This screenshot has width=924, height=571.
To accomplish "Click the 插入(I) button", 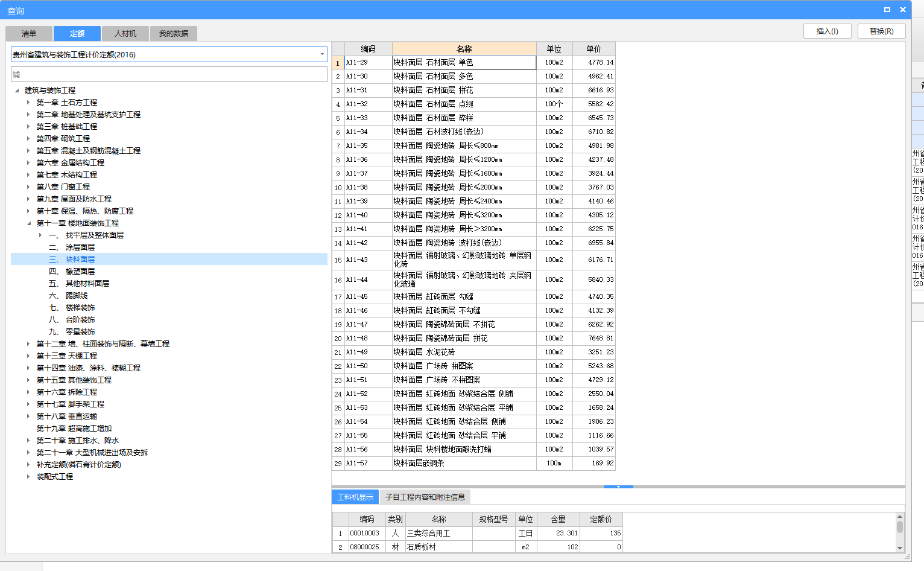I will click(x=827, y=31).
